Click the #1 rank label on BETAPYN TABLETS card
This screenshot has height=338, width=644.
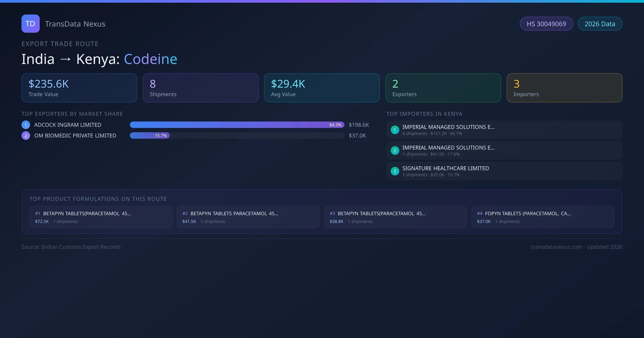click(37, 214)
